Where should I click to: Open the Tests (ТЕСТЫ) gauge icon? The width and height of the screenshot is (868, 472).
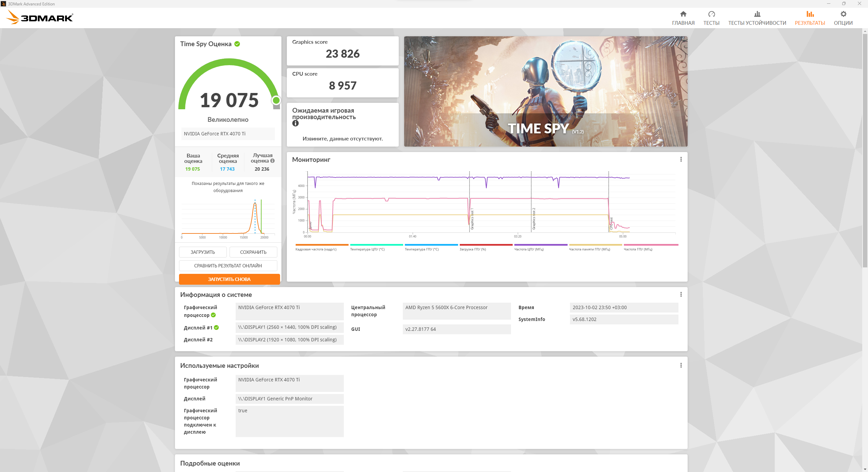(x=711, y=14)
